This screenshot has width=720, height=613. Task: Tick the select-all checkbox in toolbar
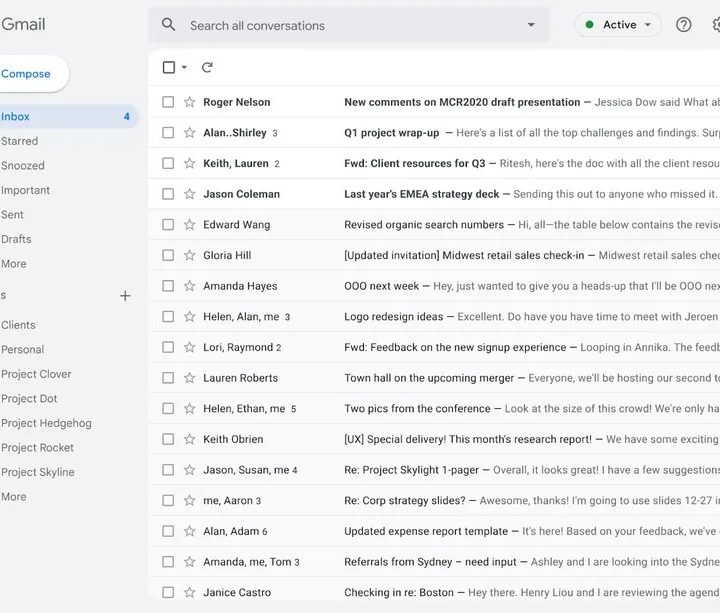point(169,67)
